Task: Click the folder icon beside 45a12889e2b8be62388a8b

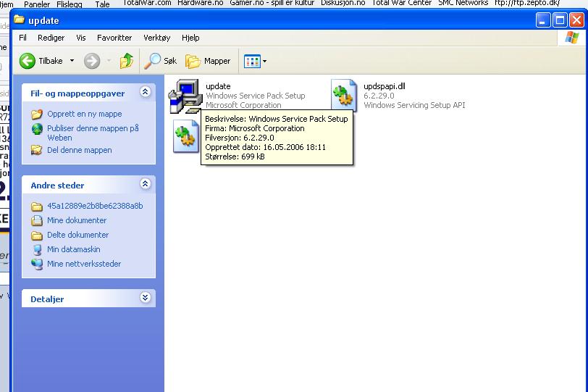Action: click(x=37, y=207)
